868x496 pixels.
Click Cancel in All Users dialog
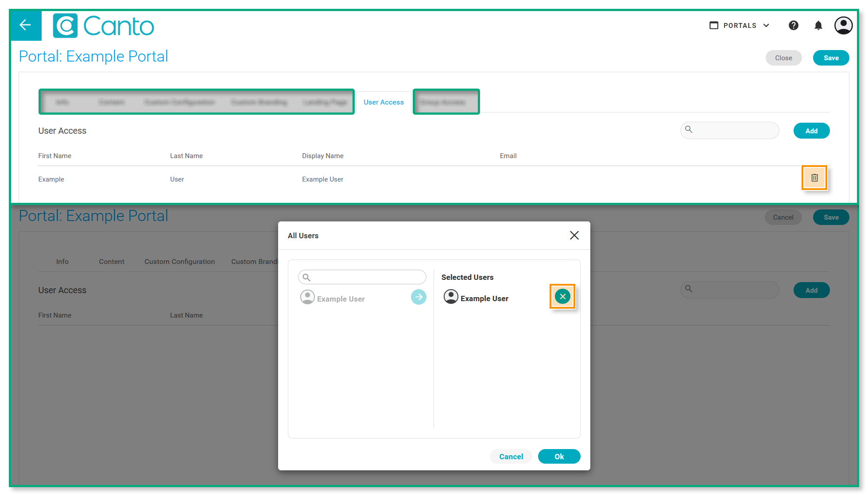click(511, 457)
